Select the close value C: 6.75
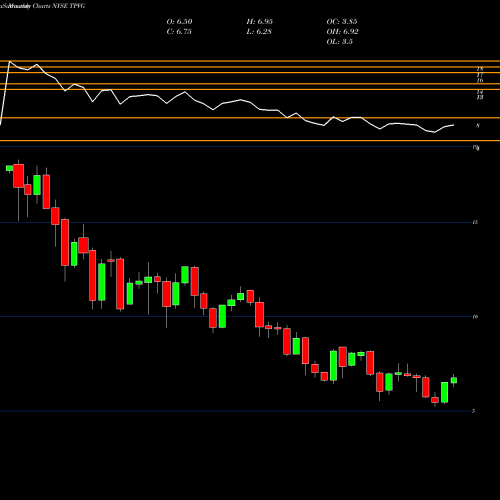Viewport: 500px width, 500px height. (179, 32)
